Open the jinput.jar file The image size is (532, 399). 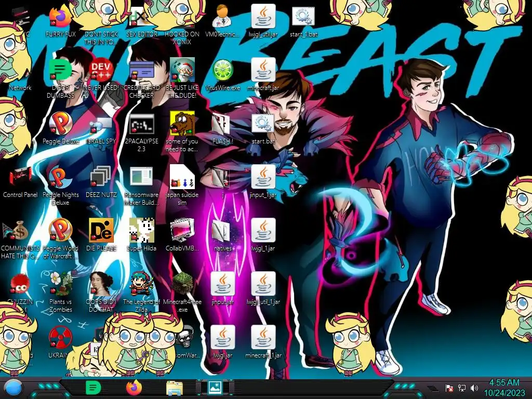[x=222, y=284]
